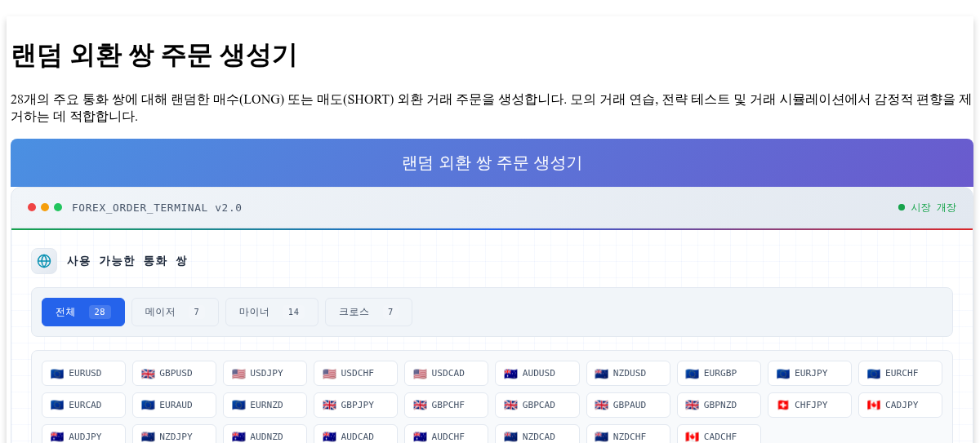Pick the AUDCHF pair chip
980x443 pixels.
pyautogui.click(x=446, y=434)
